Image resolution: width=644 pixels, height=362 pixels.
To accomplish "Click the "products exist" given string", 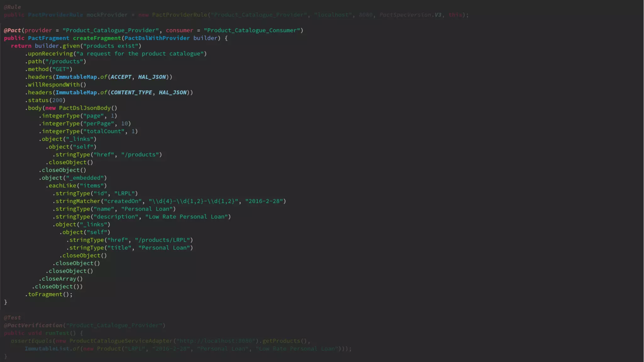I will (x=110, y=46).
